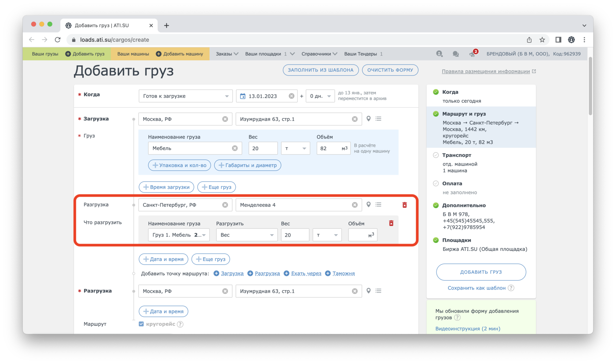Click the Объём field with 82
The image size is (616, 364).
pyautogui.click(x=333, y=148)
